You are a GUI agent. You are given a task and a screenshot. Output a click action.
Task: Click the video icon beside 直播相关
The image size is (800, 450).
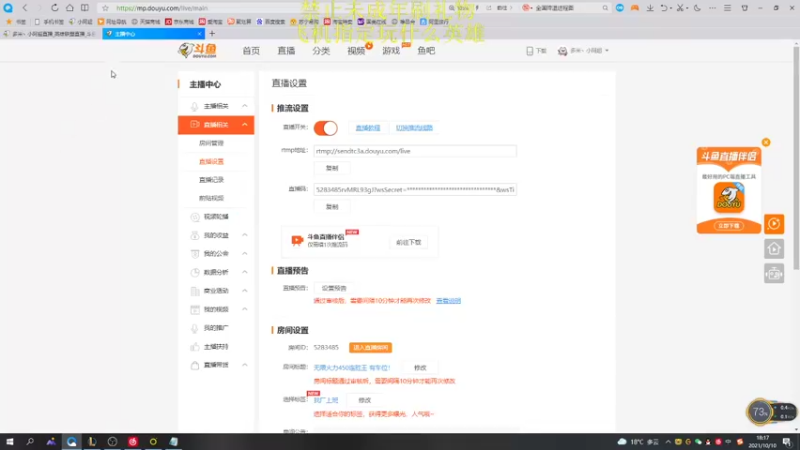point(194,124)
